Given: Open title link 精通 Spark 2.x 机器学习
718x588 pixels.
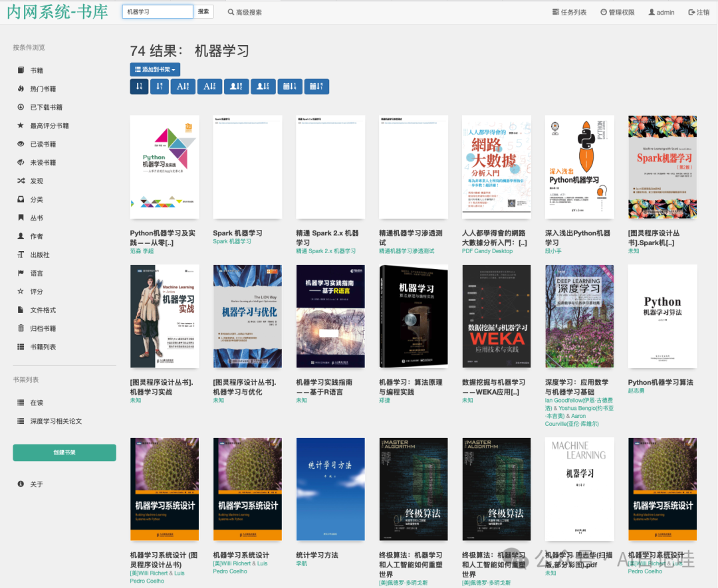Looking at the screenshot, I should tap(327, 238).
